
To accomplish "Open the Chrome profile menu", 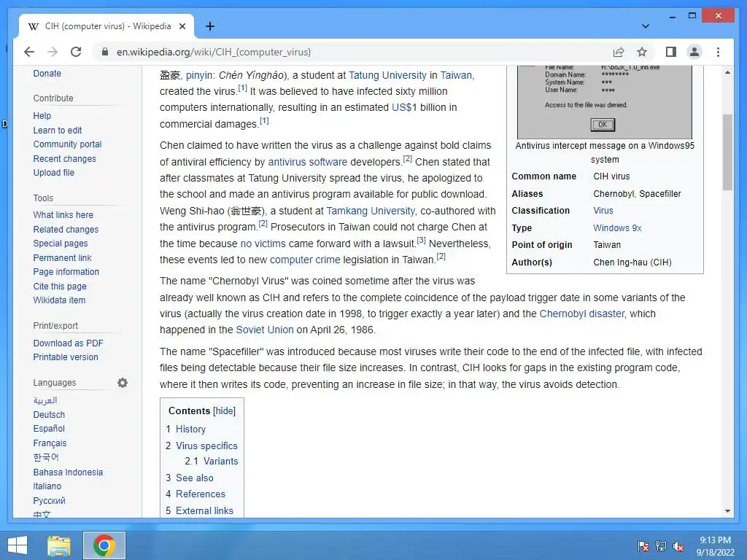I will tap(694, 52).
